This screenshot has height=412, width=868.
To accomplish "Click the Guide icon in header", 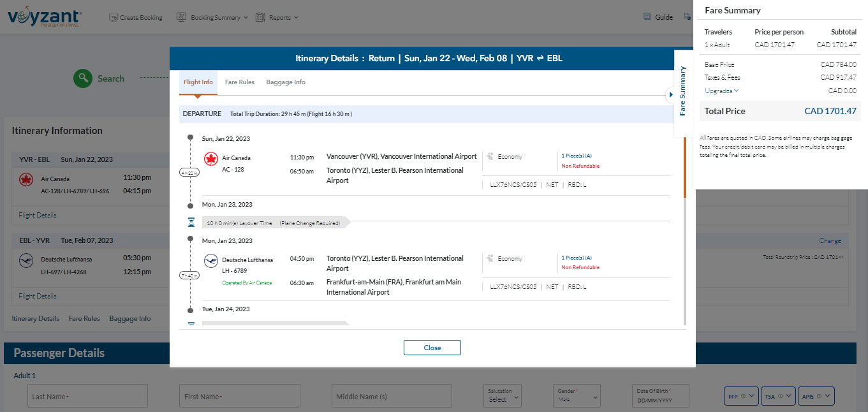I will [x=647, y=17].
